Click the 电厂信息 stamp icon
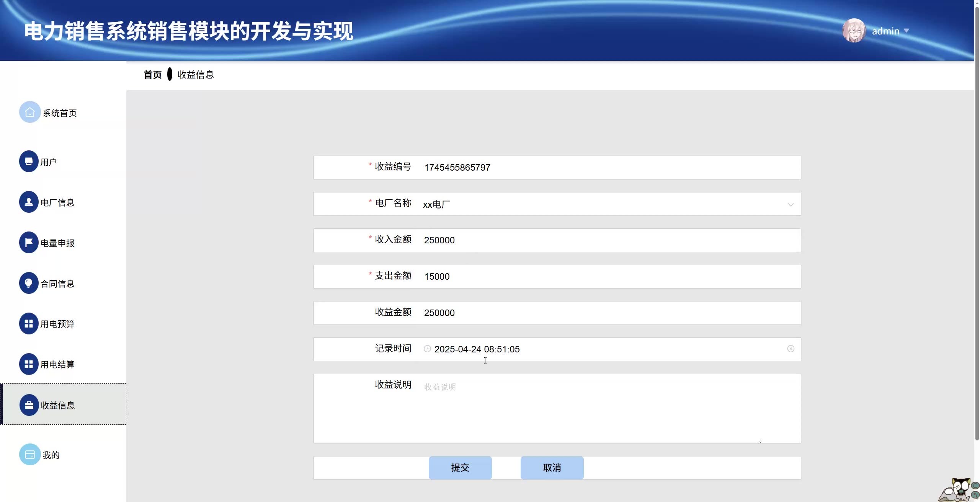The height and width of the screenshot is (502, 980). click(29, 202)
